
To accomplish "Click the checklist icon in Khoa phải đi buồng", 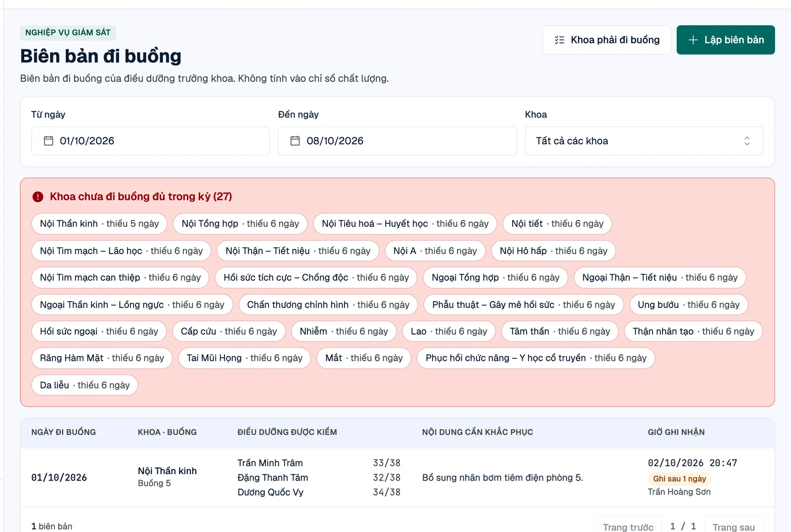I will point(560,40).
